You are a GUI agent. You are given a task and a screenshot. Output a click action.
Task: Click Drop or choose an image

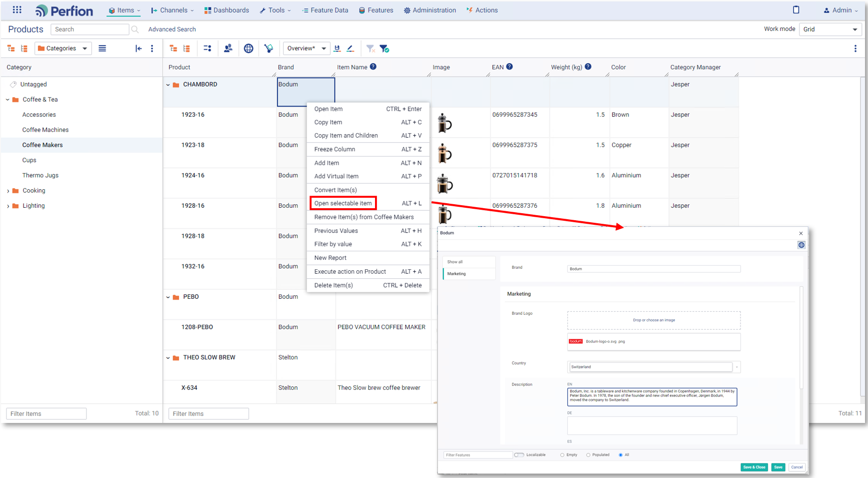653,320
